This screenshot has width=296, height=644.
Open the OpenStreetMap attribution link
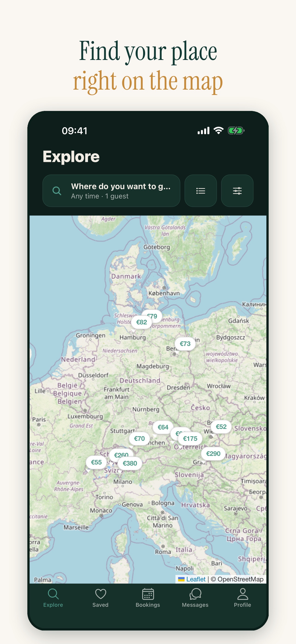(240, 579)
